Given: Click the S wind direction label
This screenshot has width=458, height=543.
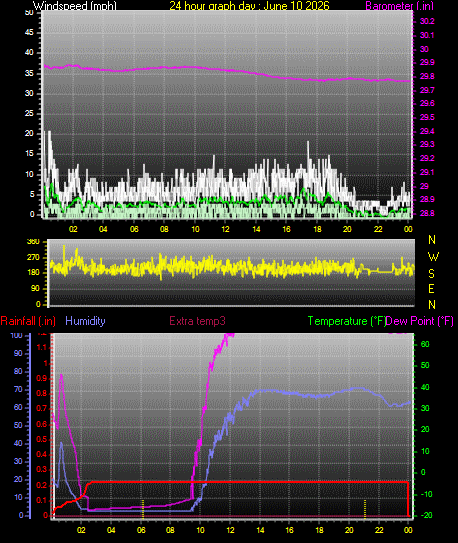Looking at the screenshot, I should tap(431, 274).
